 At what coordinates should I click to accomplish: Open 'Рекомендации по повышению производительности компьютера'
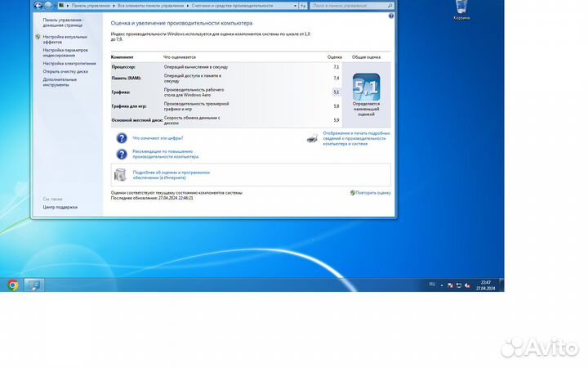click(166, 154)
